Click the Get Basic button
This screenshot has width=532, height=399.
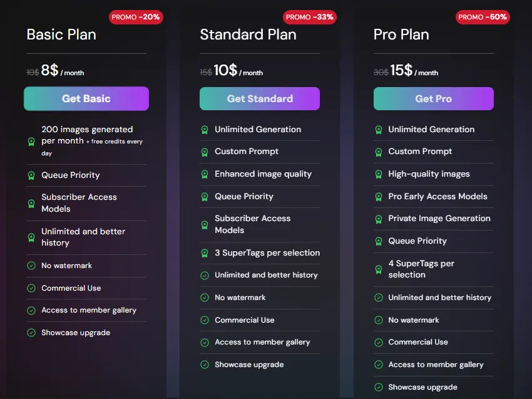point(86,98)
